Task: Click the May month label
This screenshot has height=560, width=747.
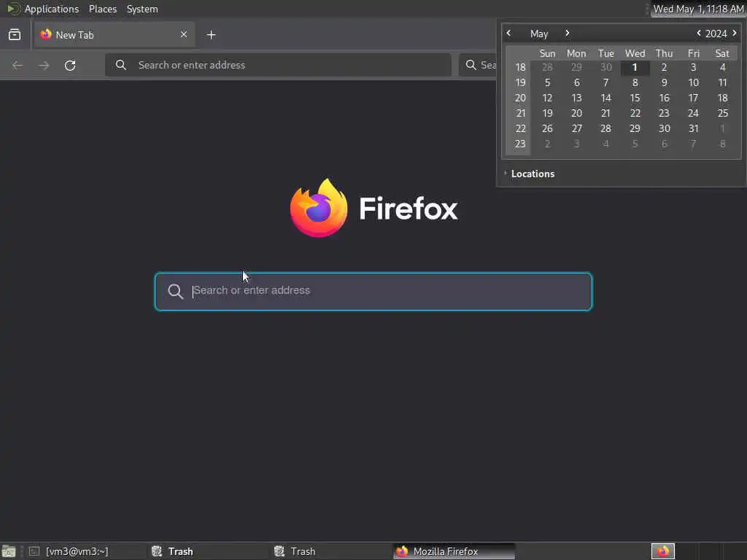Action: (539, 34)
